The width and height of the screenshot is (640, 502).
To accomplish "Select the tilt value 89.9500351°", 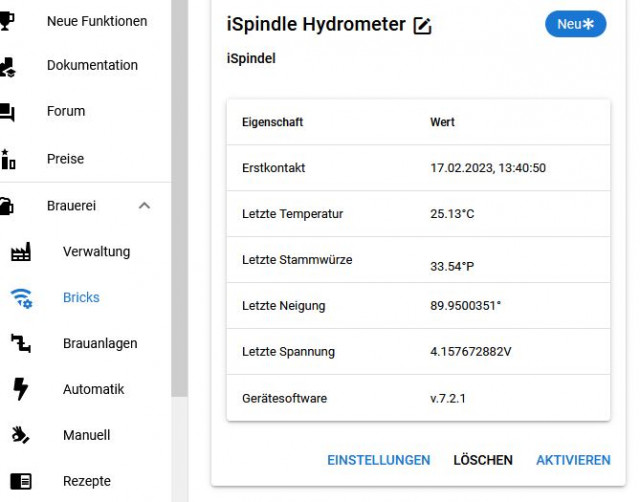I will tap(465, 306).
